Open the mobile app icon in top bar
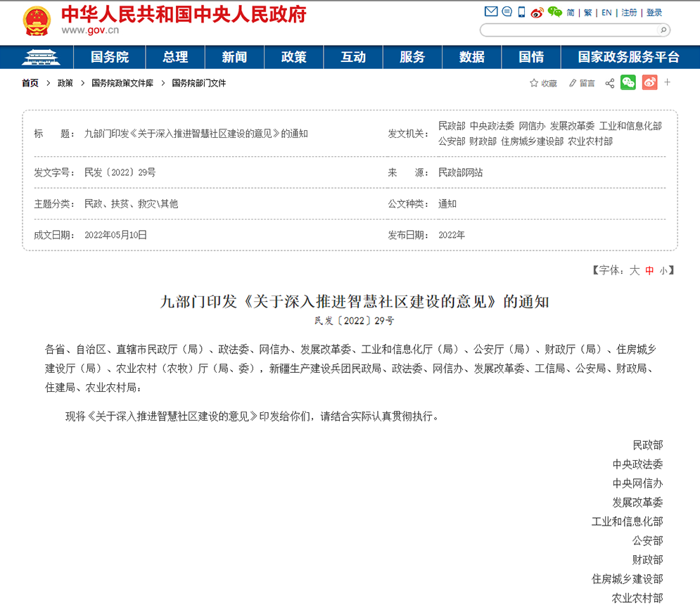The image size is (700, 610). click(x=521, y=12)
